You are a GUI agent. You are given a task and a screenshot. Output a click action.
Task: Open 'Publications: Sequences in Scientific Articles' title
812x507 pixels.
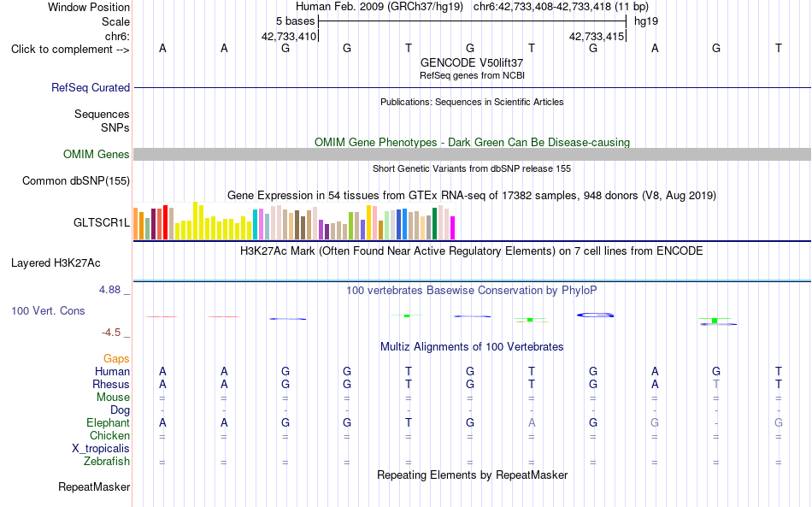tap(472, 102)
